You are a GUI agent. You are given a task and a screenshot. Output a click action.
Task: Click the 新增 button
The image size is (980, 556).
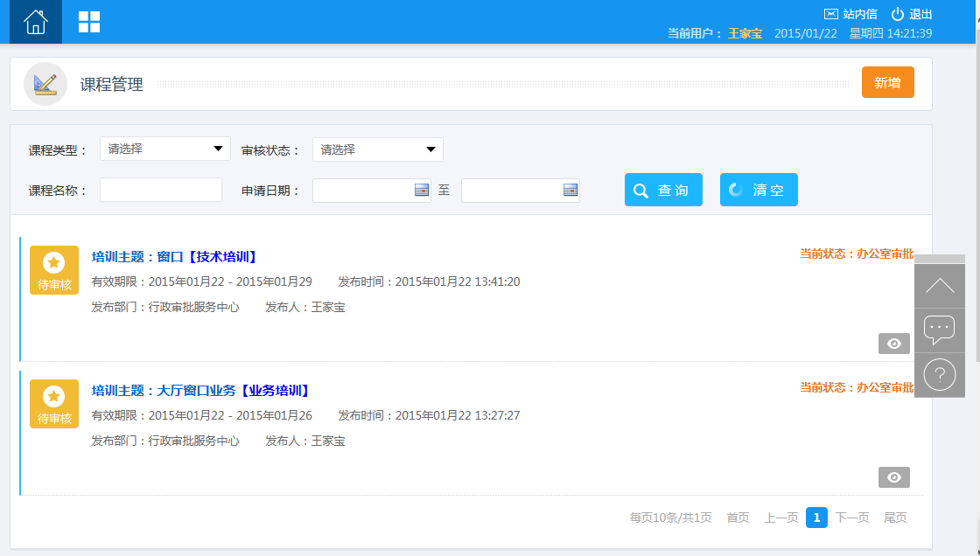887,82
